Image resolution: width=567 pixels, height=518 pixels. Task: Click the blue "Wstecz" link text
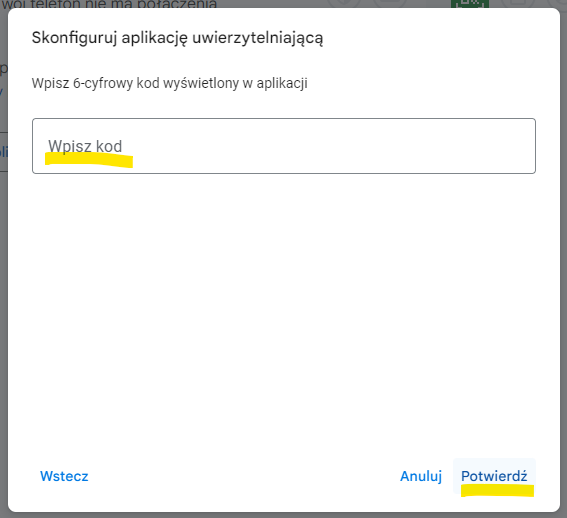point(64,476)
